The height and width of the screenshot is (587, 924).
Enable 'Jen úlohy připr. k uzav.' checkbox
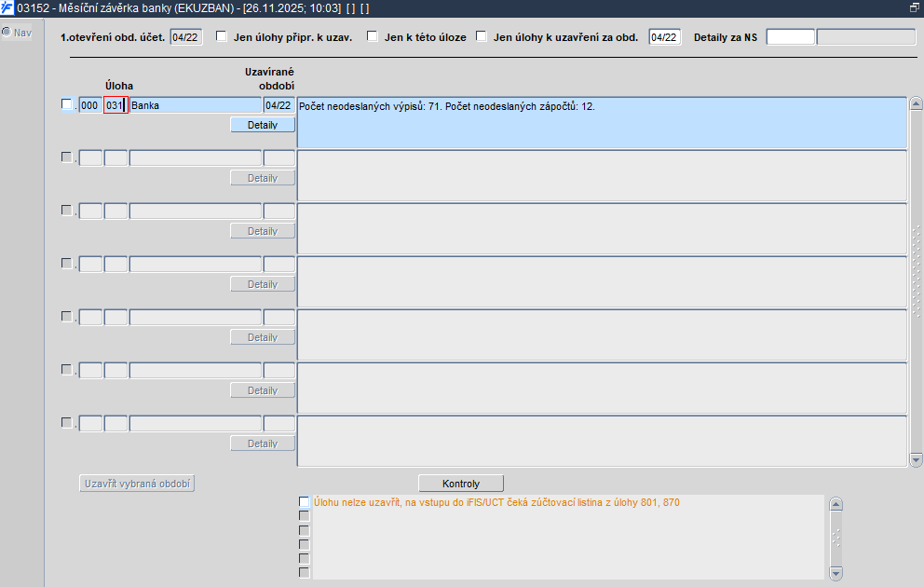click(x=222, y=36)
